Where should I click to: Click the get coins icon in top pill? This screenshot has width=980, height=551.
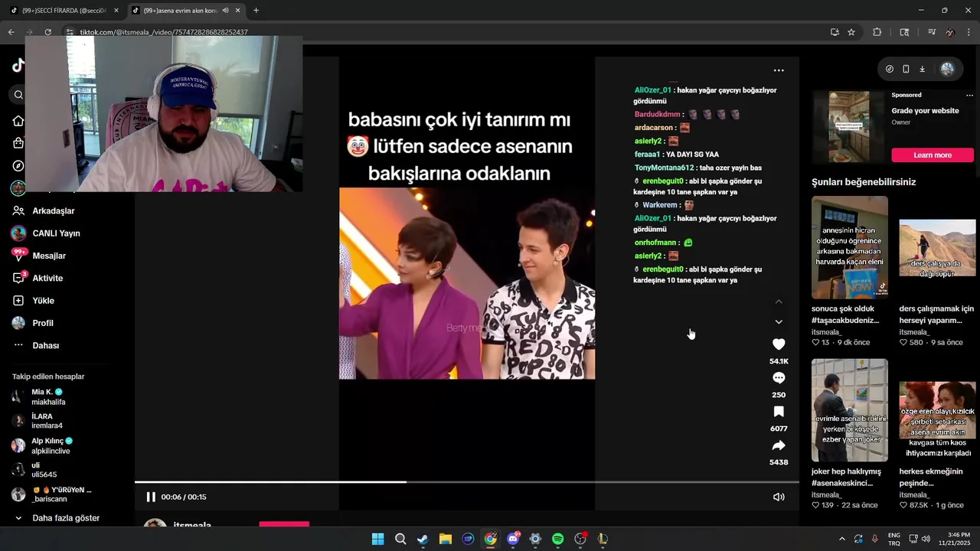[x=889, y=69]
